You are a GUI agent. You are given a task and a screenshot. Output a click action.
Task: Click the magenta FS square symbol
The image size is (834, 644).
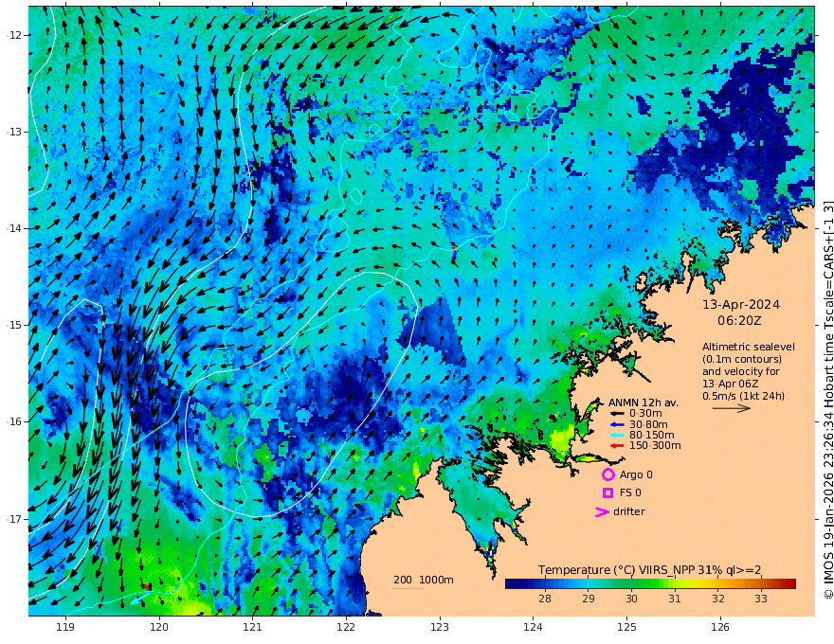point(607,492)
